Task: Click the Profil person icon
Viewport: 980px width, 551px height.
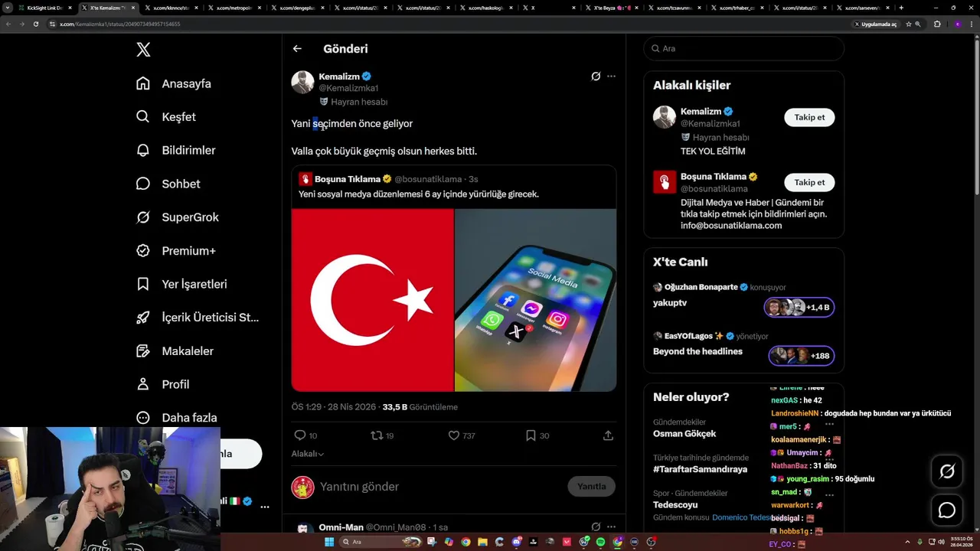Action: (x=143, y=384)
